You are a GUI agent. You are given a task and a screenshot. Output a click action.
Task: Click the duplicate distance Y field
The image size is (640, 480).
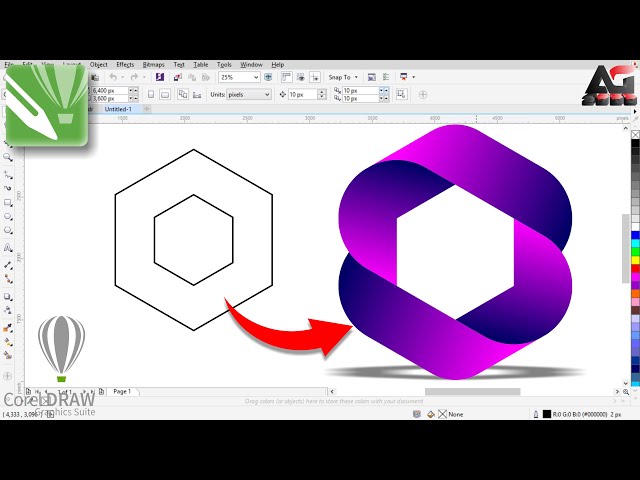pyautogui.click(x=361, y=98)
